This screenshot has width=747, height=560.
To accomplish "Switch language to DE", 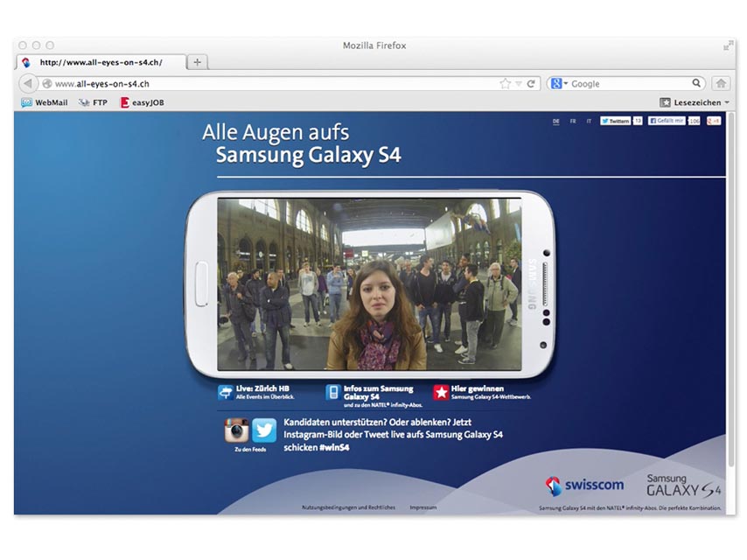I will click(x=556, y=122).
